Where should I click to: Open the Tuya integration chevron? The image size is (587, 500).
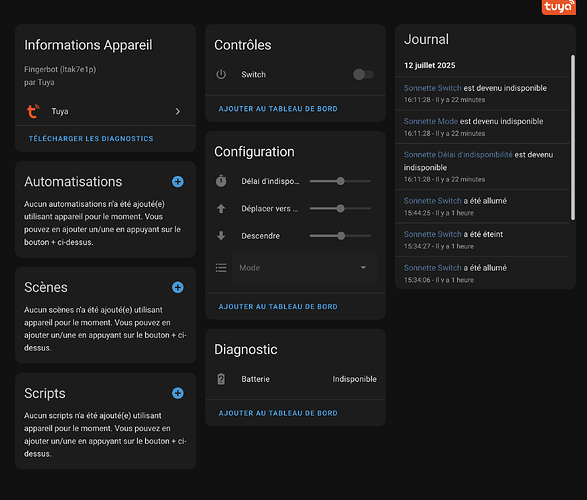pyautogui.click(x=177, y=112)
